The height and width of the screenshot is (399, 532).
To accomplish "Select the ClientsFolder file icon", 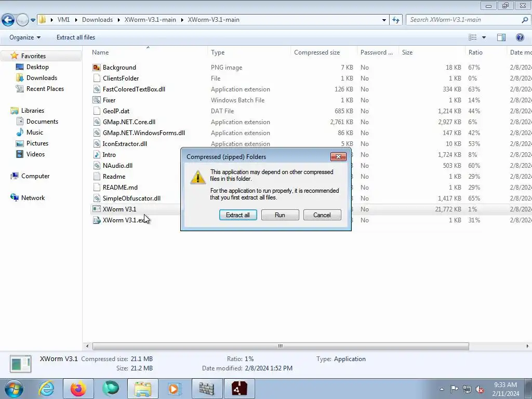I will [x=97, y=78].
